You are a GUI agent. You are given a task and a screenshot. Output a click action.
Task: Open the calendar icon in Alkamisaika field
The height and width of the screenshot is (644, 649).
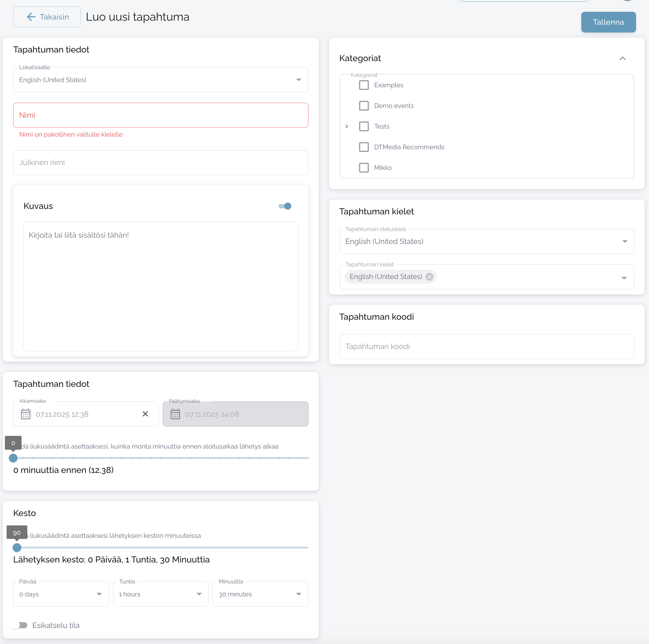coord(26,414)
